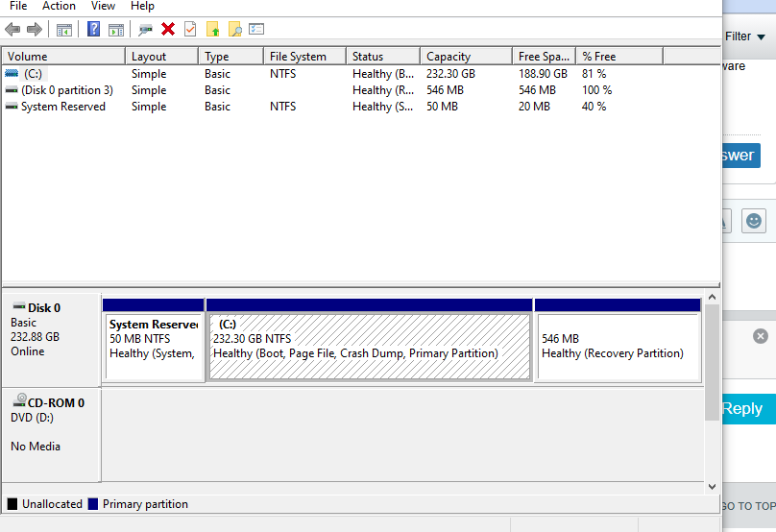Select the 546 MB Recovery Partition block

point(618,340)
